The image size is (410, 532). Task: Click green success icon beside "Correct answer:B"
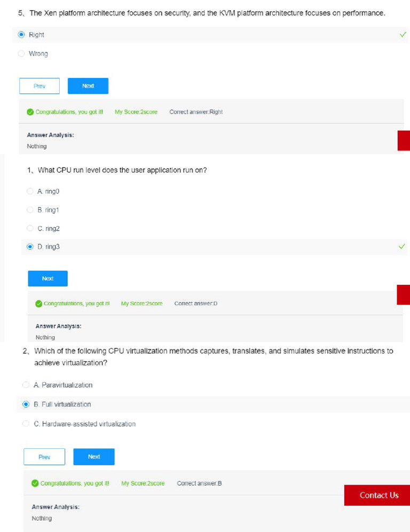point(35,483)
